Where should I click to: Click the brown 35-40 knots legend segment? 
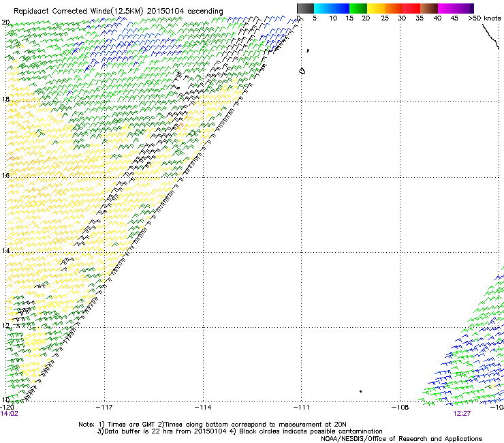[429, 8]
